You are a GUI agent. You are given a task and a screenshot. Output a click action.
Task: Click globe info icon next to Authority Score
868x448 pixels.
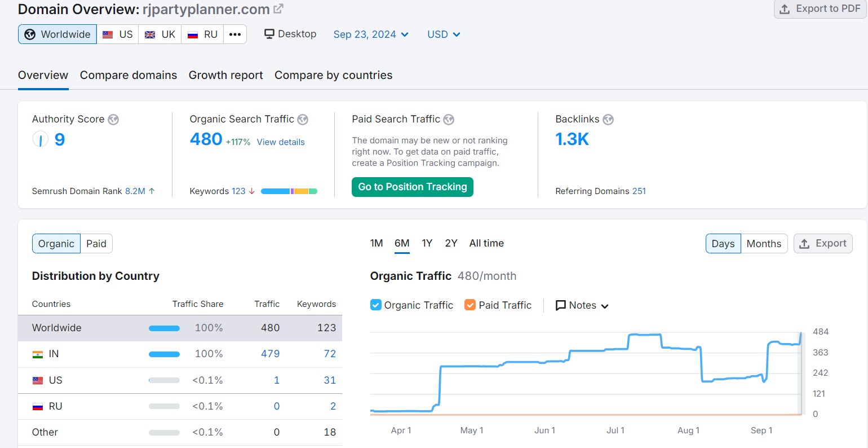[113, 120]
